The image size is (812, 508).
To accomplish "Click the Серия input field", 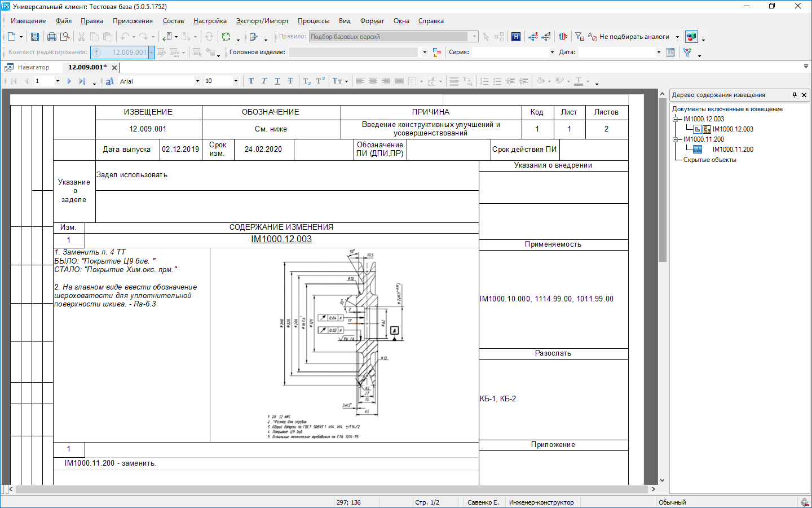I will coord(510,52).
